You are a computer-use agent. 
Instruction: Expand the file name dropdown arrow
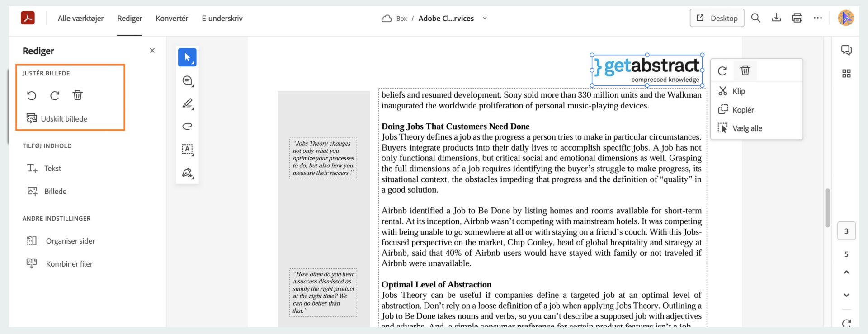[x=485, y=19]
